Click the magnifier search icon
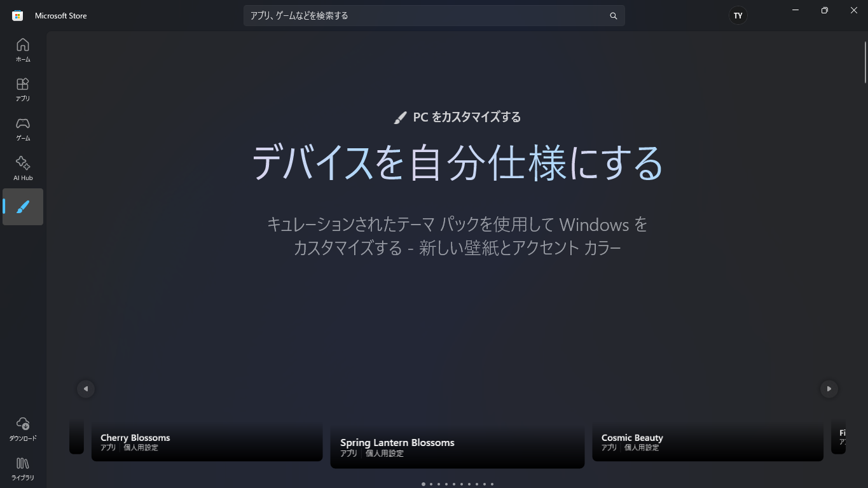Viewport: 868px width, 488px height. 614,16
